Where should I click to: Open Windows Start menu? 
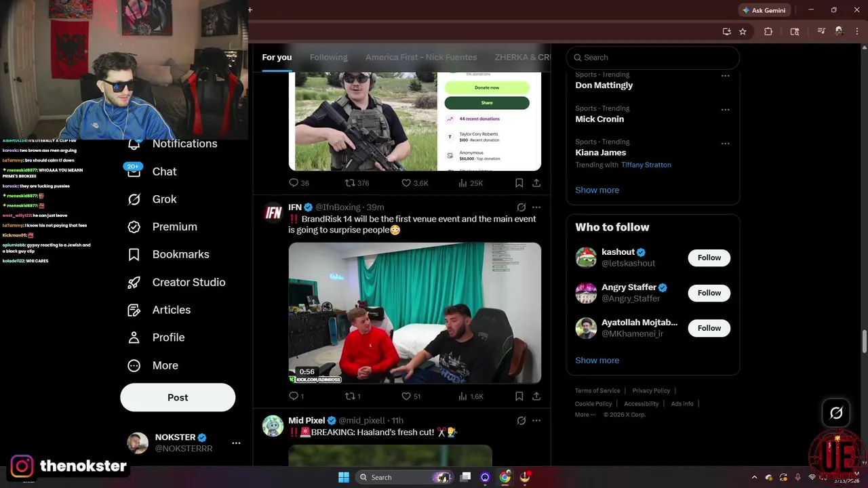pyautogui.click(x=344, y=477)
